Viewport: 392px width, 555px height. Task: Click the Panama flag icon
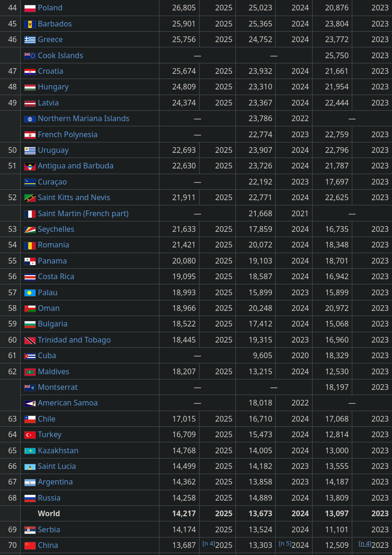30,261
